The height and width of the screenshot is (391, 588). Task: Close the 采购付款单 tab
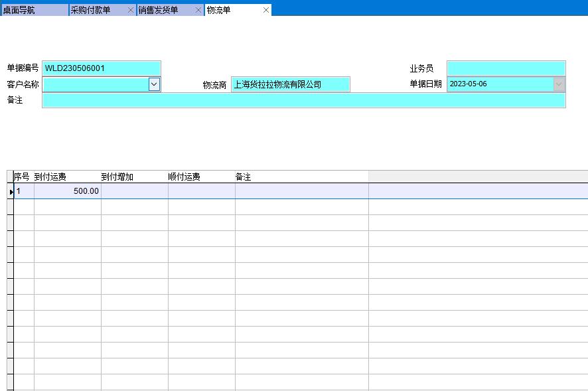pos(130,10)
